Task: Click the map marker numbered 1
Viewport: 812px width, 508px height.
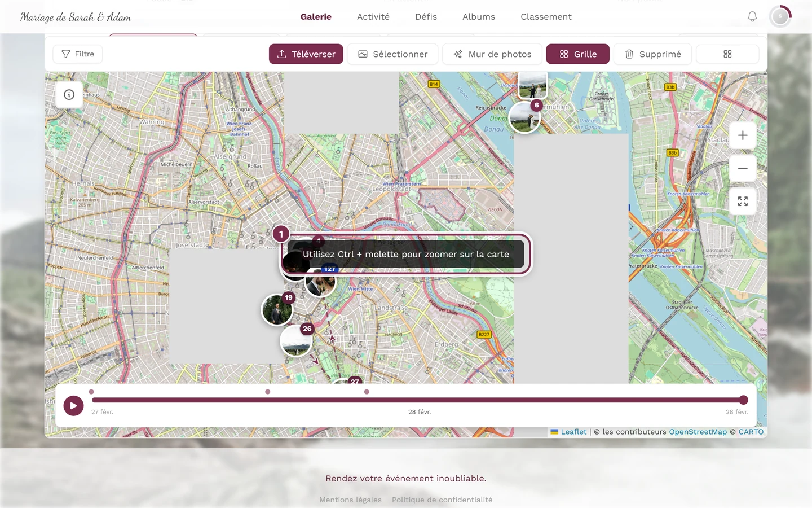Action: [281, 234]
